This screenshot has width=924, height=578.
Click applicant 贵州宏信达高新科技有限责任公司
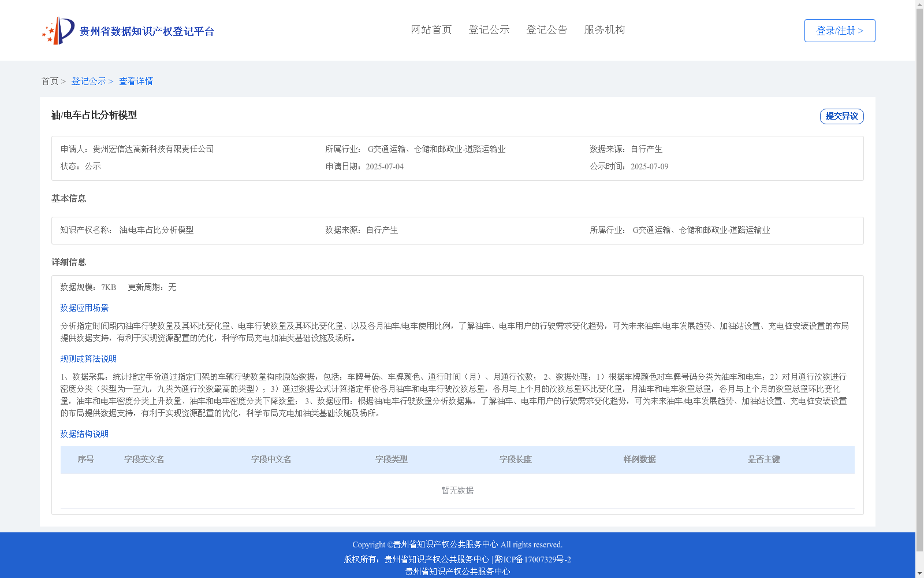point(153,149)
